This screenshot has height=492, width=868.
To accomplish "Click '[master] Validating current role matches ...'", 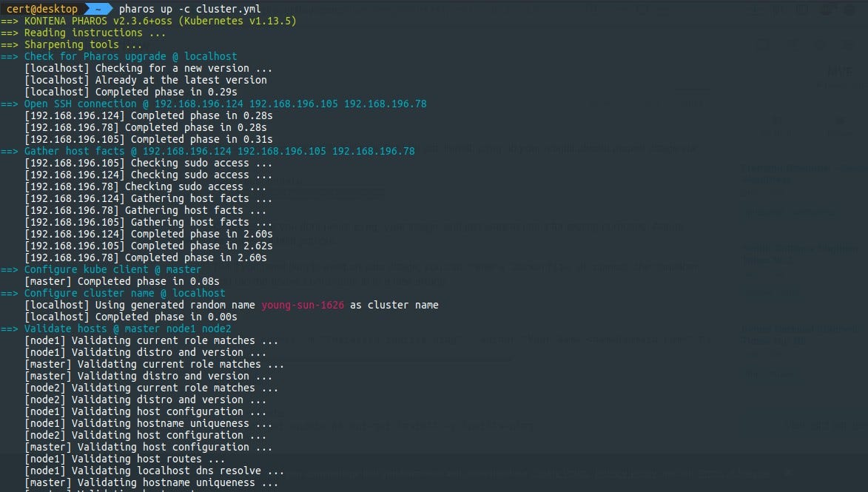I will (155, 365).
